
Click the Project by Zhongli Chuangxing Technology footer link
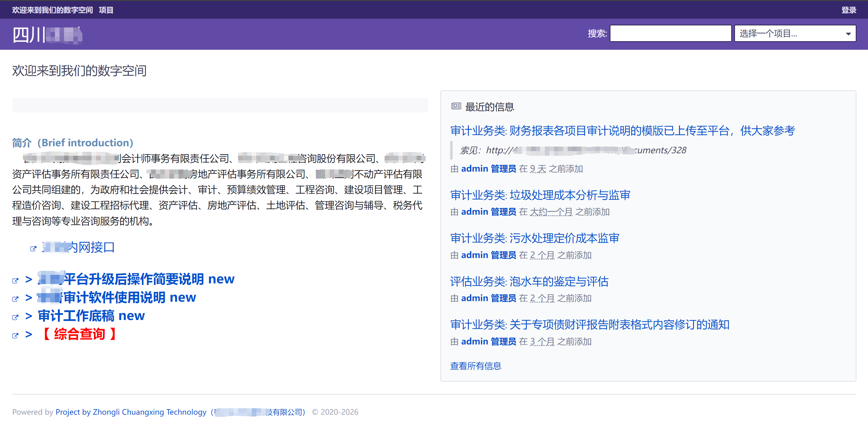coord(131,412)
